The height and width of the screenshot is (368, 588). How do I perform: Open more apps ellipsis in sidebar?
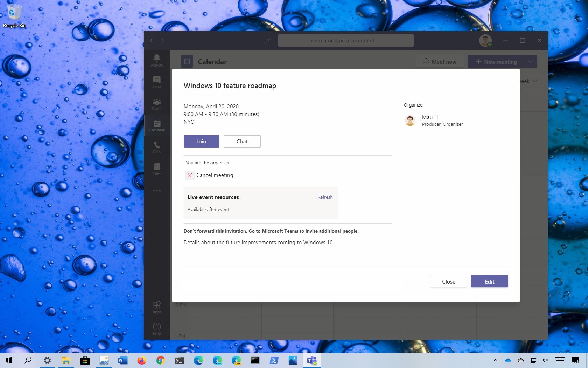(x=157, y=191)
